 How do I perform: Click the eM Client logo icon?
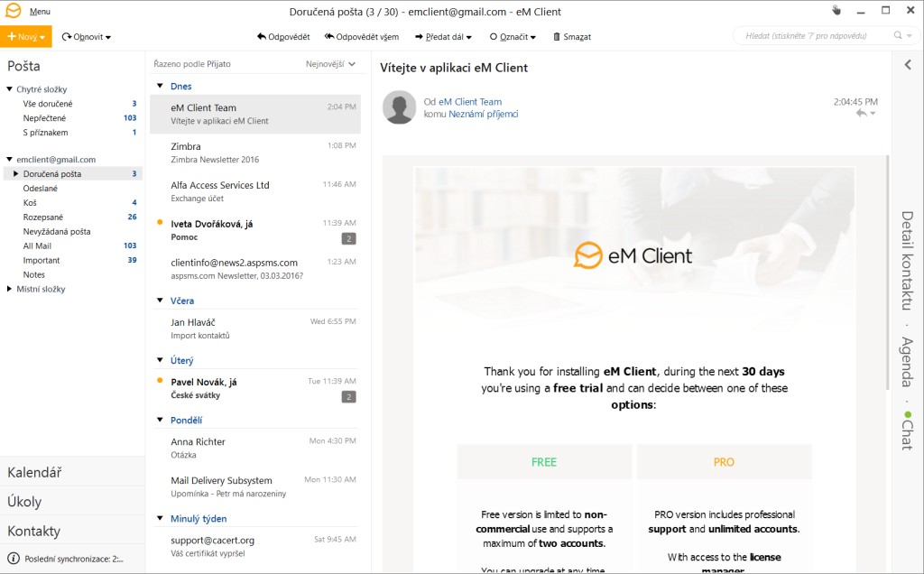pyautogui.click(x=13, y=11)
